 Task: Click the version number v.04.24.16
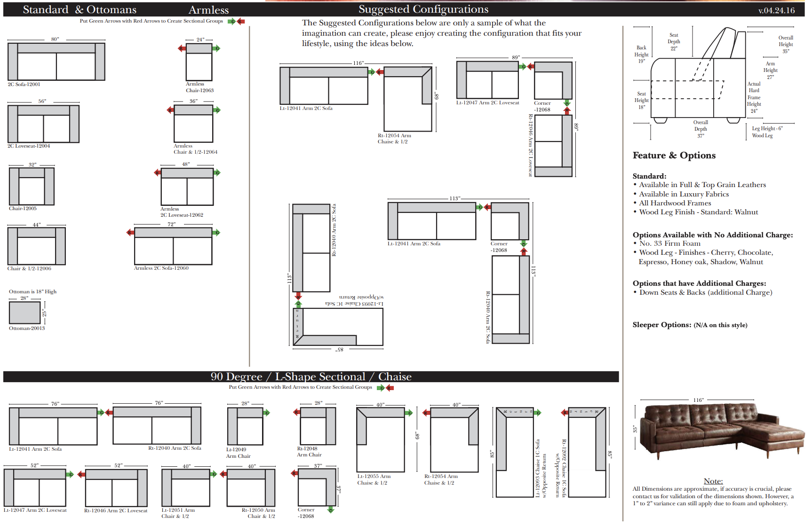coord(776,10)
